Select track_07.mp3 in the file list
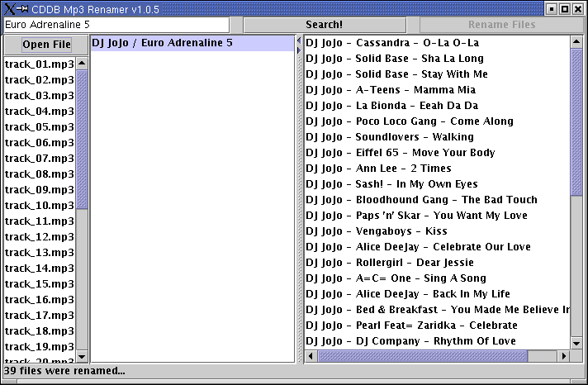 (x=40, y=159)
